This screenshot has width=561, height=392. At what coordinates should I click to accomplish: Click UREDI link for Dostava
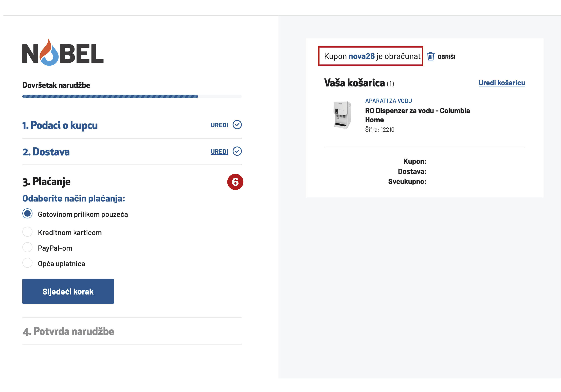pos(219,152)
